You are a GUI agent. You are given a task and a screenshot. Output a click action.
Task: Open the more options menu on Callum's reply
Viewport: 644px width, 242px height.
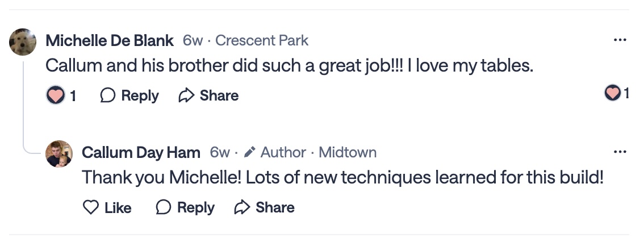(x=620, y=152)
